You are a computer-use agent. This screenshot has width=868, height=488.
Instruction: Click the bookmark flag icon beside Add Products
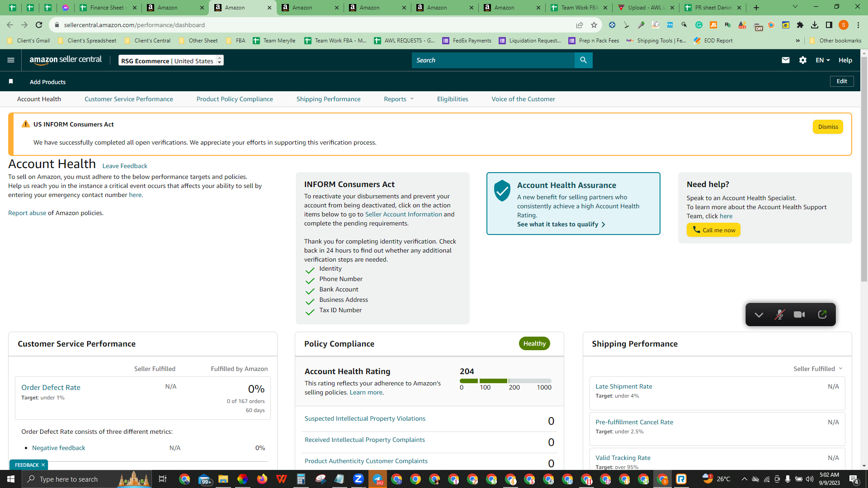[11, 81]
